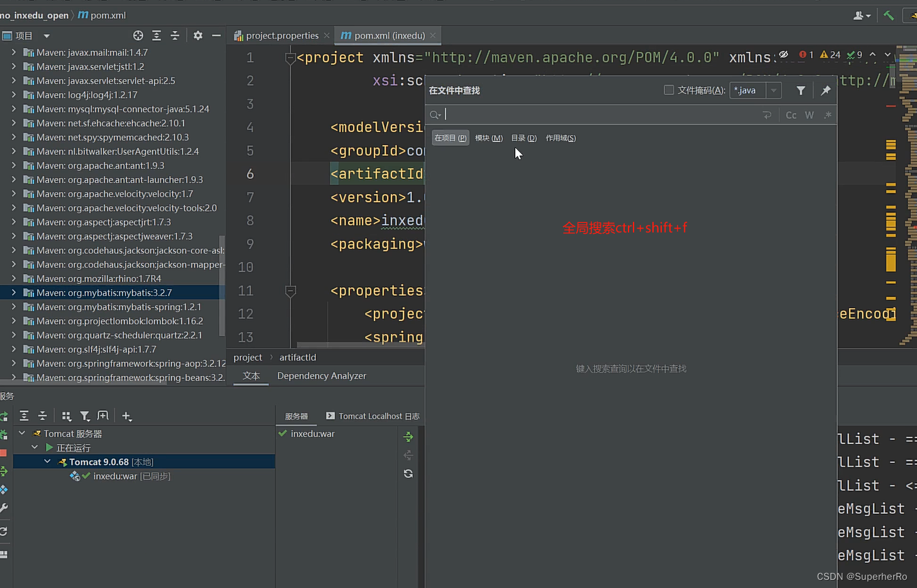Hide the Project tool window
Image resolution: width=917 pixels, height=588 pixels.
point(216,36)
